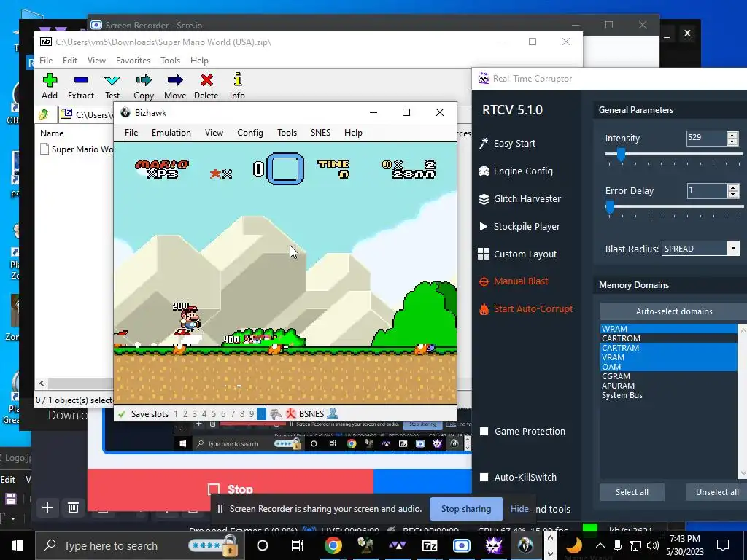Go up one folder in 7-Zip
The width and height of the screenshot is (747, 560).
pyautogui.click(x=44, y=114)
